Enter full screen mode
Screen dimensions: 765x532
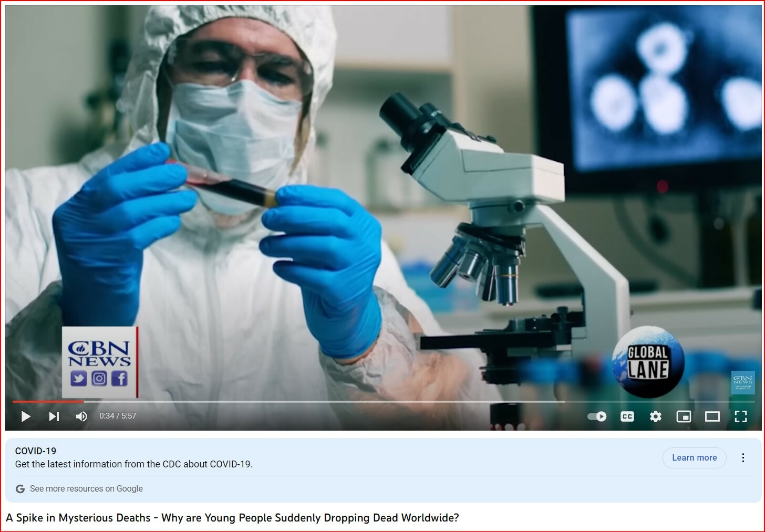tap(740, 416)
